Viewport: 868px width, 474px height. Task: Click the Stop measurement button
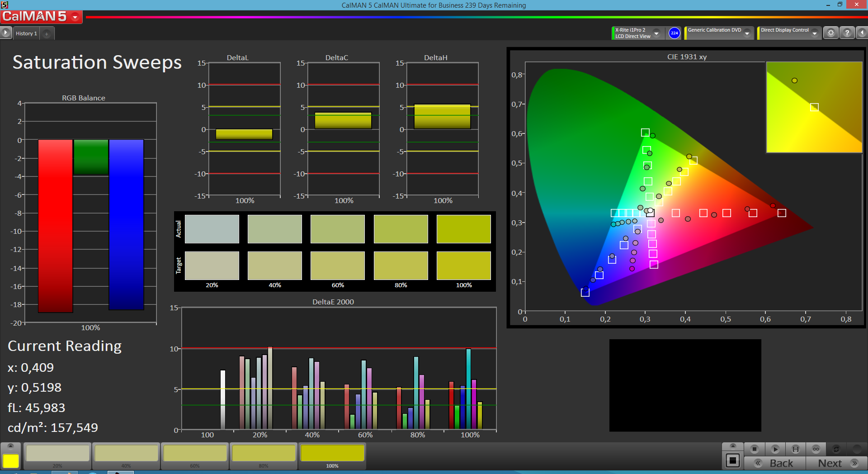click(754, 449)
